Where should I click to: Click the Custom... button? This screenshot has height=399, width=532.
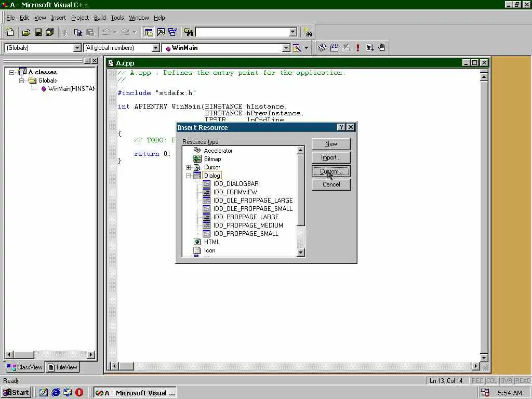tap(331, 171)
